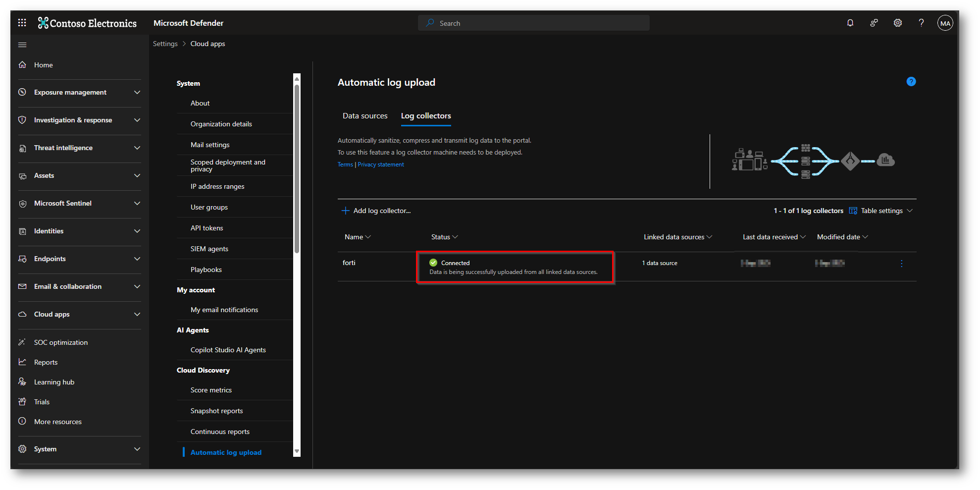The image size is (980, 490).
Task: Open the app launcher waffle icon
Action: point(22,23)
